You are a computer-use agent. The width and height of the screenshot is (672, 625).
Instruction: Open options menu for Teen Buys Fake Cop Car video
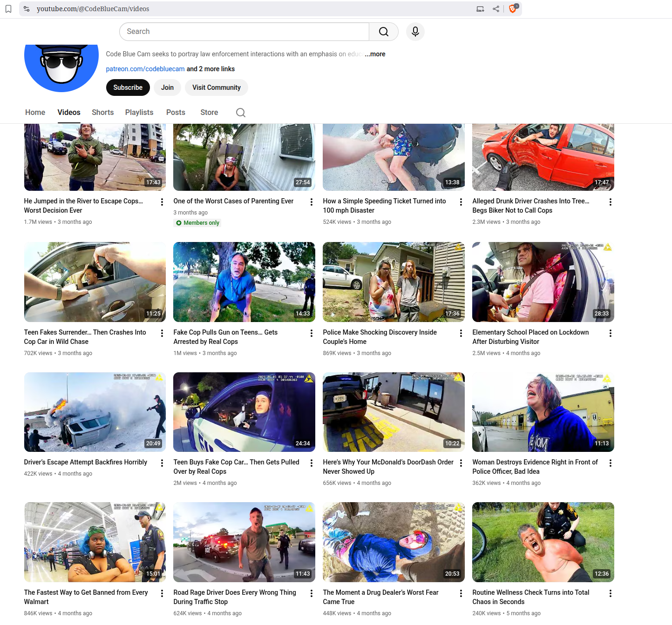[311, 463]
